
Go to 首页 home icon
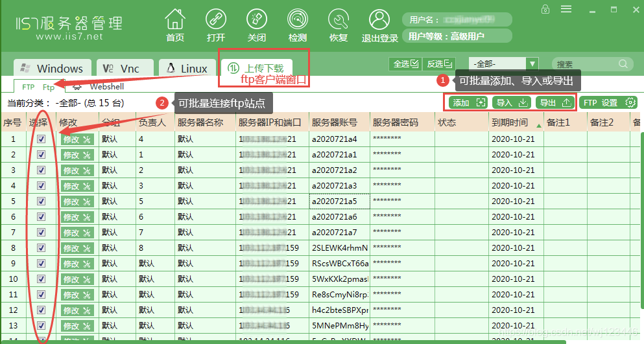click(175, 19)
